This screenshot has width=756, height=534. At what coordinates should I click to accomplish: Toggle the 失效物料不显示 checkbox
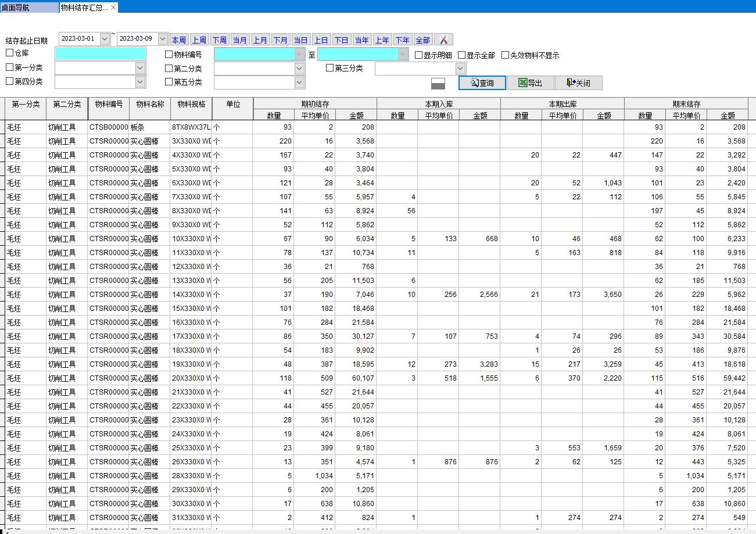[505, 55]
